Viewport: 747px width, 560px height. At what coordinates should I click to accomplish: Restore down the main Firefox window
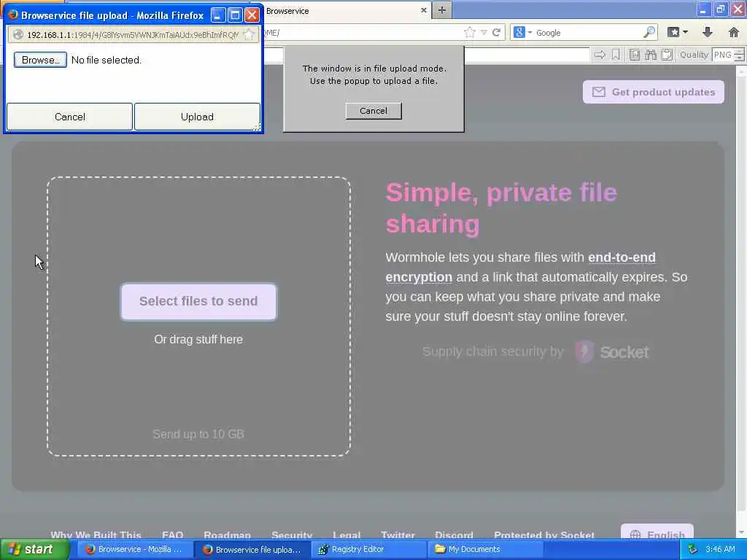pyautogui.click(x=720, y=9)
